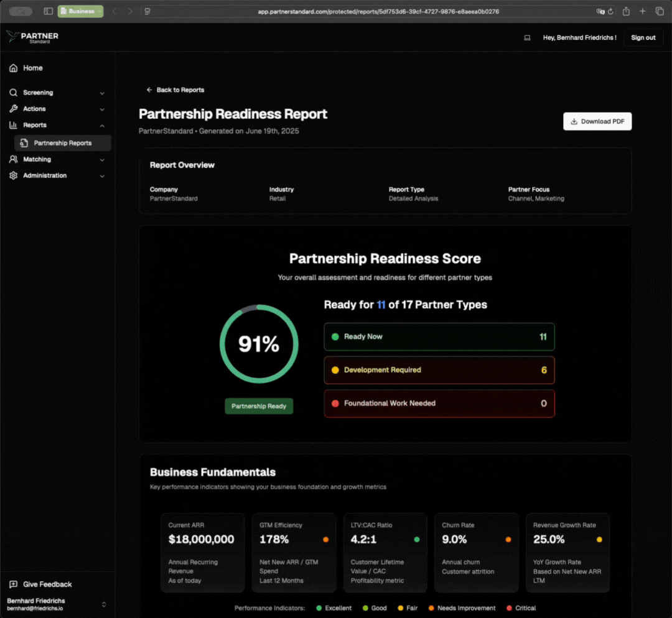
Task: Click the Safari share icon
Action: pyautogui.click(x=626, y=11)
